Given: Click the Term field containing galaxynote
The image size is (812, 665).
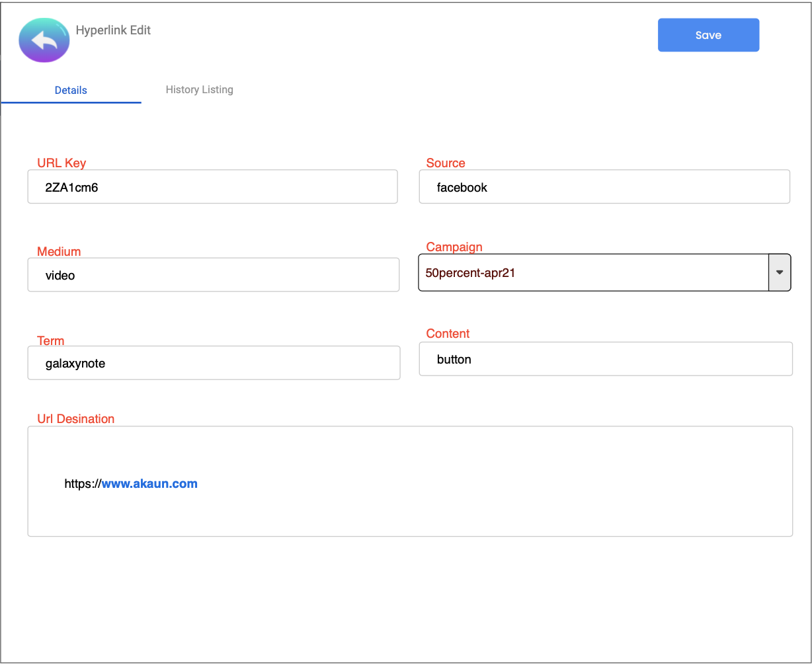Looking at the screenshot, I should [214, 363].
